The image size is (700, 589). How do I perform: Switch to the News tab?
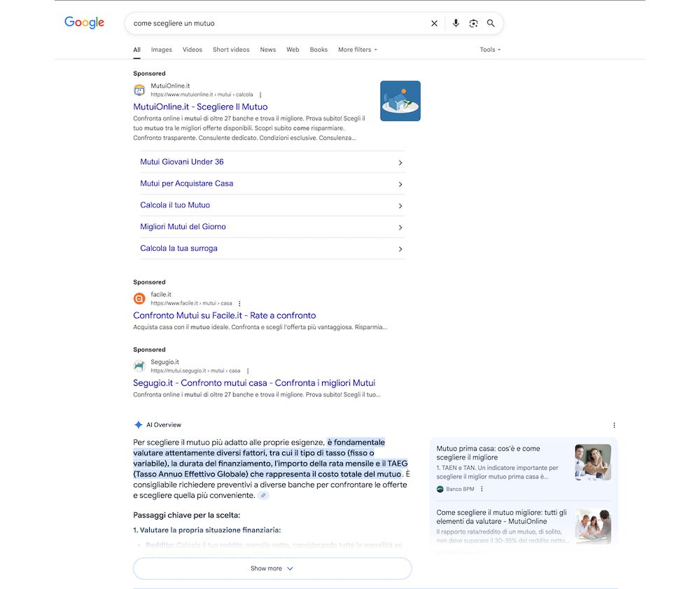[x=268, y=49]
